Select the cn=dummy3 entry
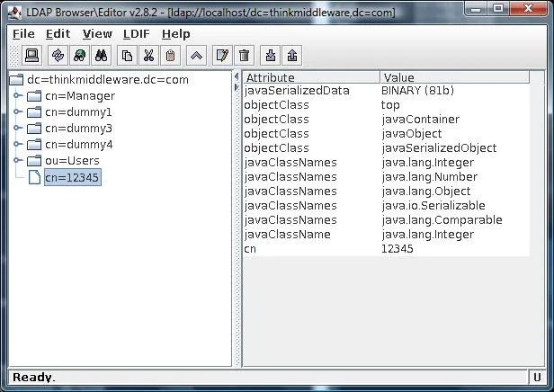 pos(78,129)
